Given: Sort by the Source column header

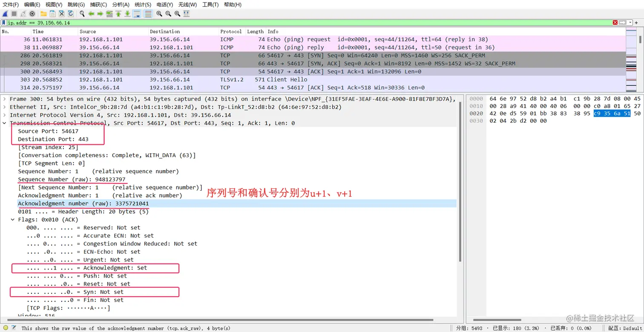Looking at the screenshot, I should click(x=113, y=31).
